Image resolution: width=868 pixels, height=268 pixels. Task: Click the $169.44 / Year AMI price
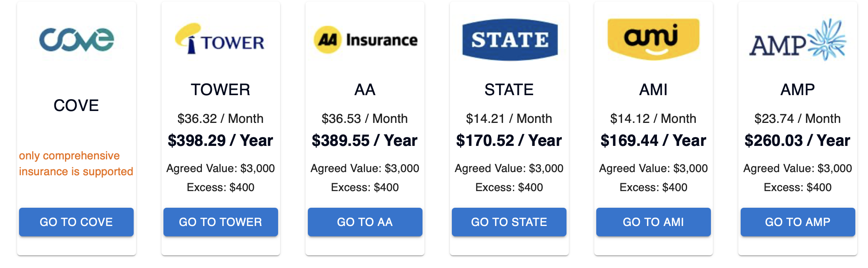coord(653,140)
